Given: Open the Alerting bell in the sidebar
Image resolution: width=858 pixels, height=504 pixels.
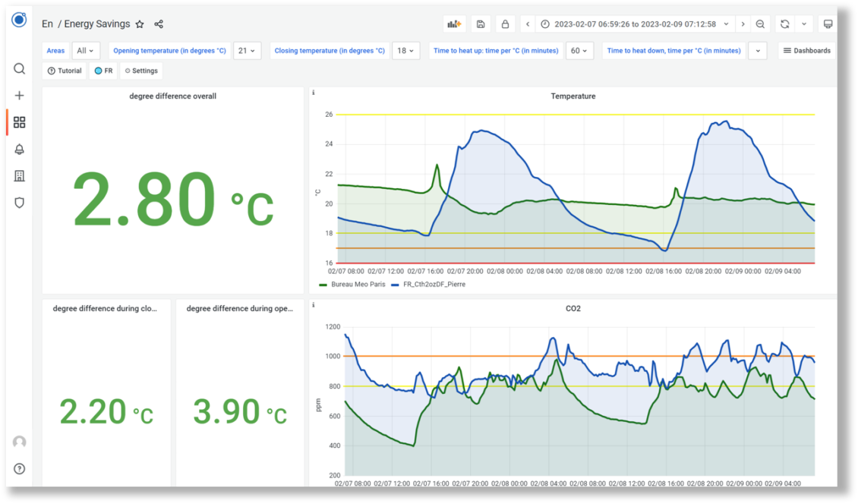Looking at the screenshot, I should (x=19, y=149).
